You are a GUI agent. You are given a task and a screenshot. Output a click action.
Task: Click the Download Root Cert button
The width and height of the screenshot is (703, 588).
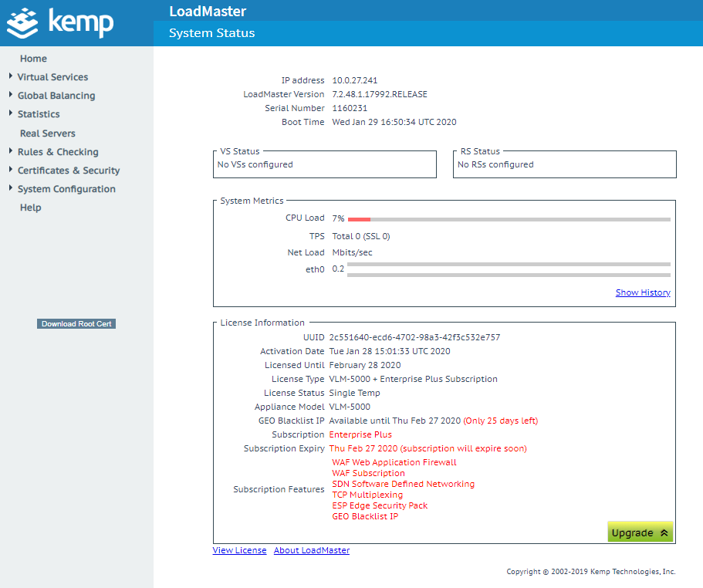(76, 323)
